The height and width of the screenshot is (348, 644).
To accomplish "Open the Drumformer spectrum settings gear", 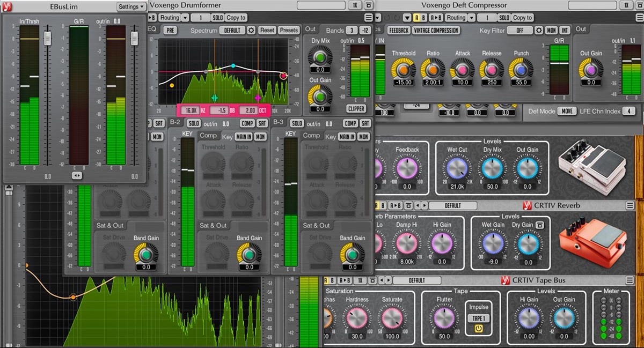I will (x=251, y=31).
